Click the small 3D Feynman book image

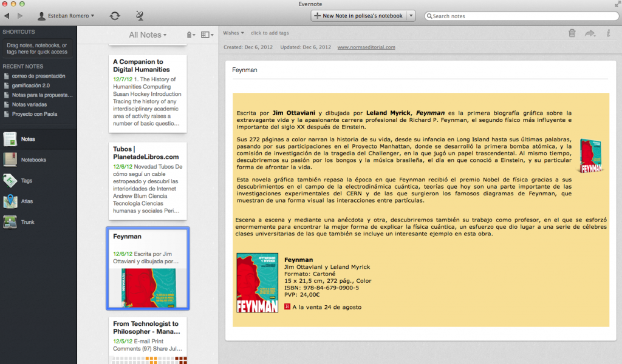(x=590, y=156)
